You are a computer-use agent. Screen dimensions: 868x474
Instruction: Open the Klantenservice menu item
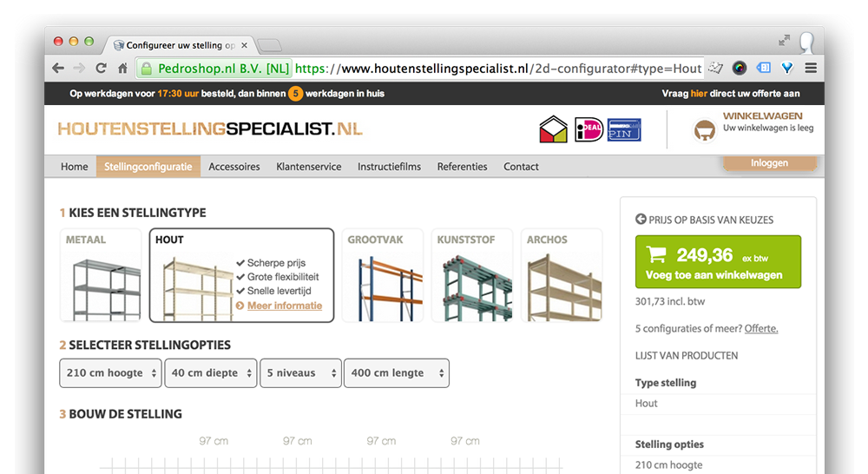coord(309,167)
